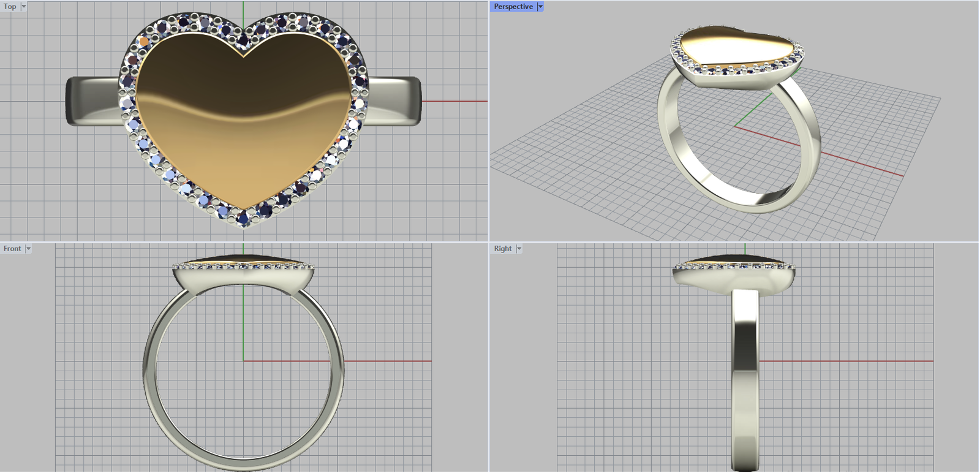
Task: Open the Top viewport menu arrow
Action: point(24,7)
